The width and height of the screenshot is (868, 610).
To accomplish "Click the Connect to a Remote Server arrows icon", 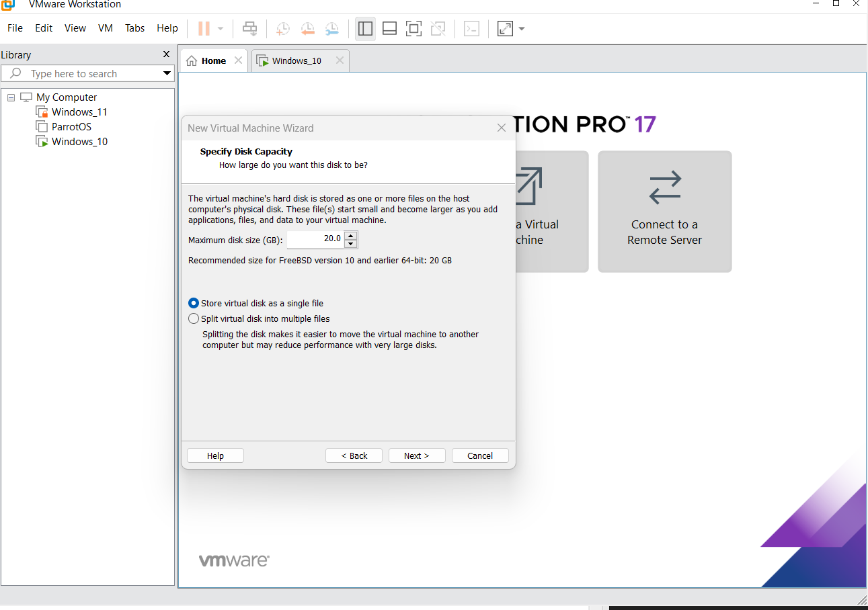I will (x=665, y=187).
